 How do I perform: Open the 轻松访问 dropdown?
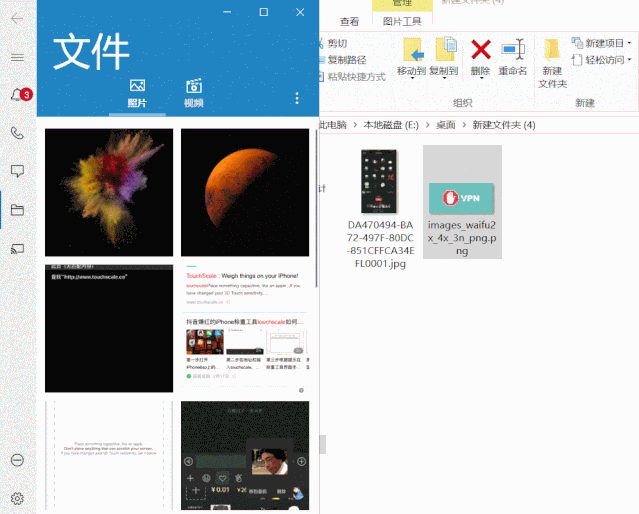tap(602, 60)
